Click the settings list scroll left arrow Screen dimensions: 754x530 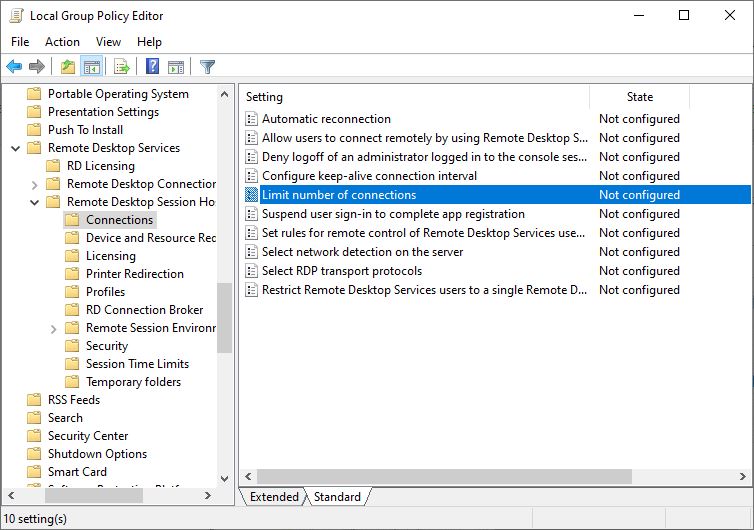pos(248,477)
